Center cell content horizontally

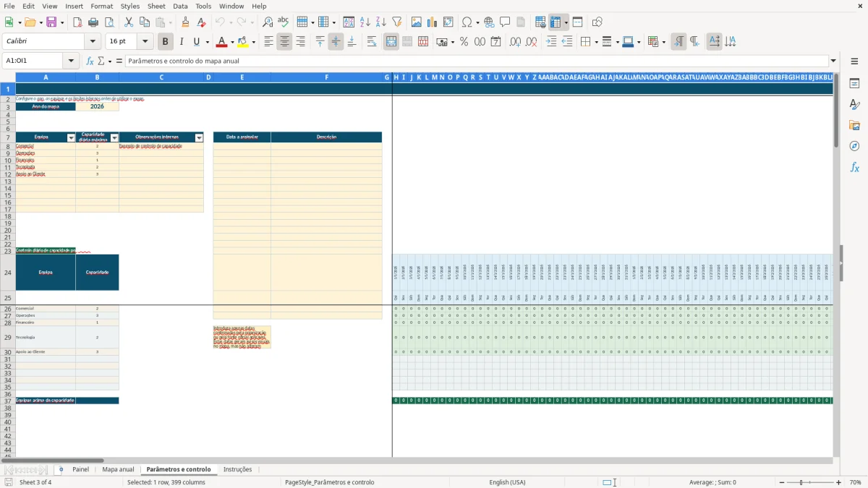284,42
